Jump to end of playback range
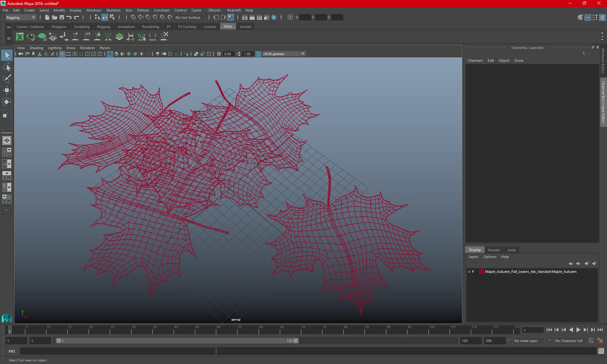 point(600,330)
